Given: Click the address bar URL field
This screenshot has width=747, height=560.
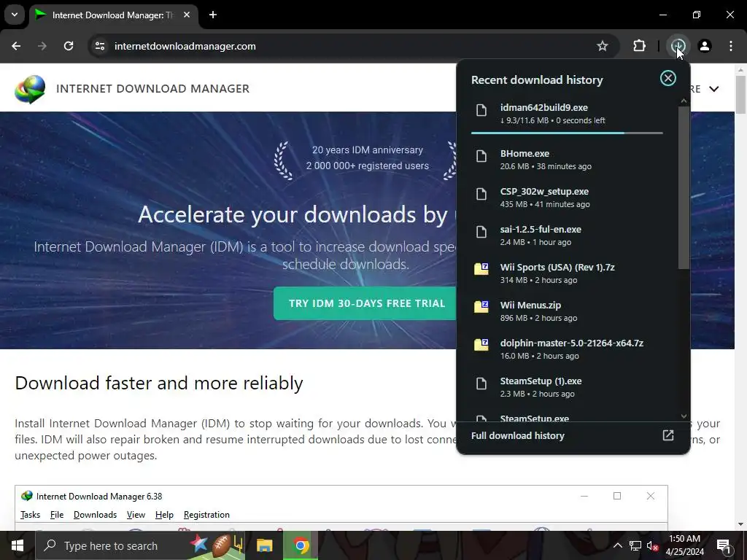Looking at the screenshot, I should pos(352,46).
